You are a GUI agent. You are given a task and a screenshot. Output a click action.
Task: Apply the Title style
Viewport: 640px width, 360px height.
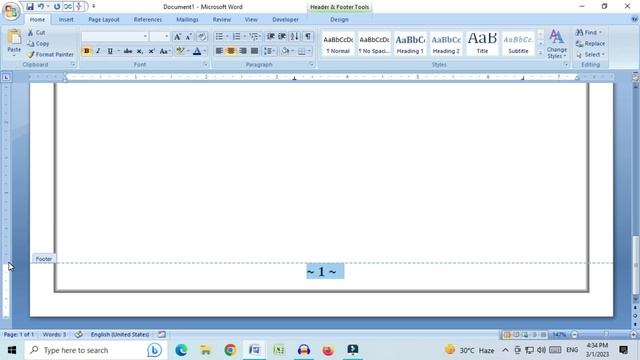click(482, 44)
